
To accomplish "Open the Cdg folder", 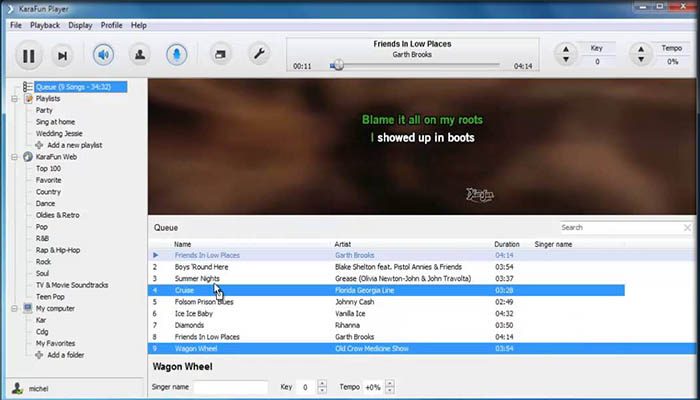I will coord(42,332).
